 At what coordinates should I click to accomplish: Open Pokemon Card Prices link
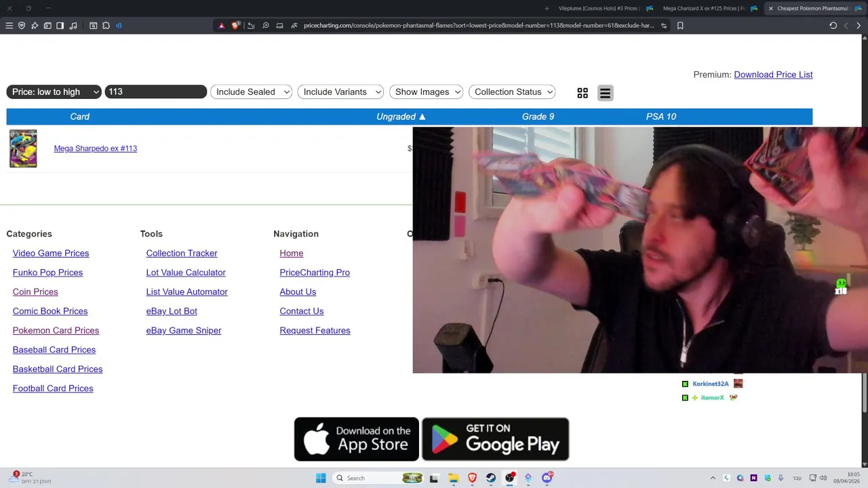[x=56, y=330]
